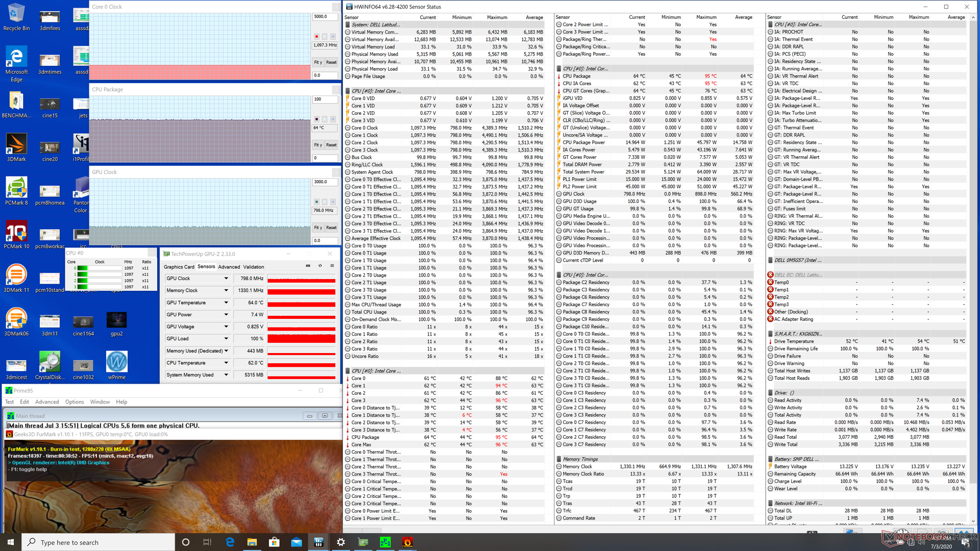The image size is (980, 551).
Task: Click the 'Network: Intel Wi-Fi' group icon
Action: (x=770, y=503)
